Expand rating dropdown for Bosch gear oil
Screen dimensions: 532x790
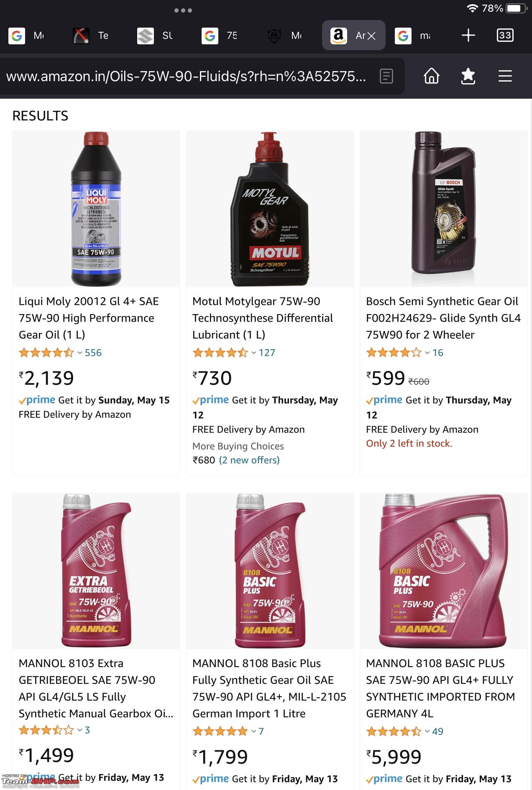click(x=427, y=353)
